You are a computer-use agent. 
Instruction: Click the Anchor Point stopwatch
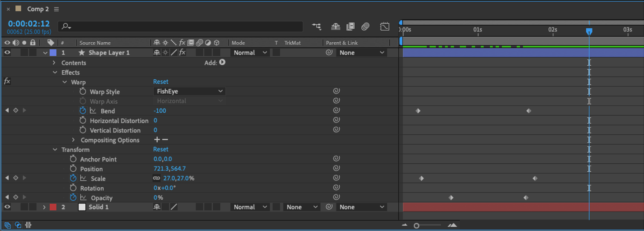(73, 159)
